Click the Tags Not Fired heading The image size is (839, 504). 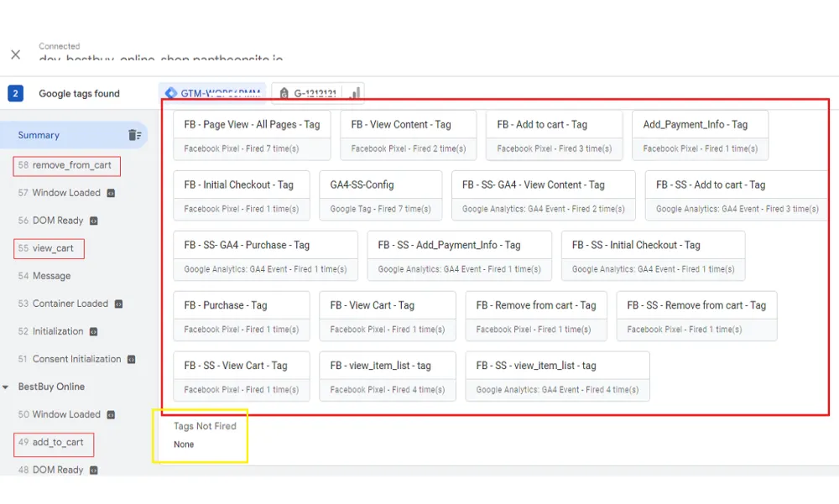tap(205, 426)
